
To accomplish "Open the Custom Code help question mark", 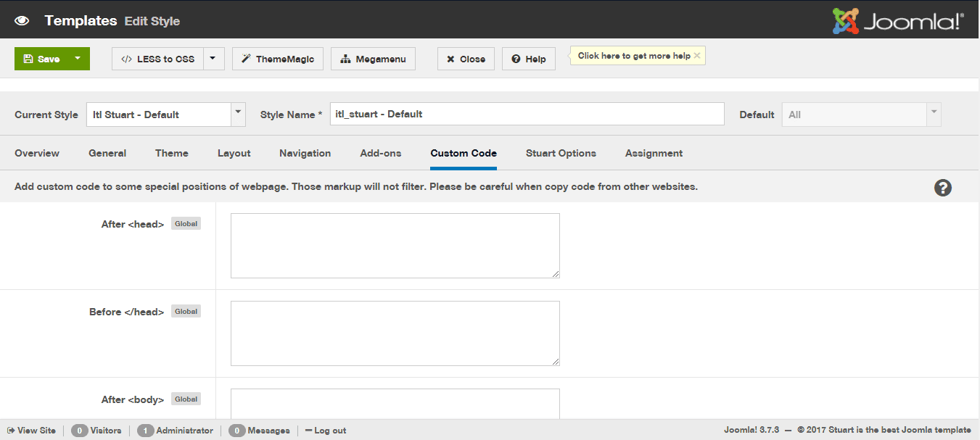I will (942, 187).
